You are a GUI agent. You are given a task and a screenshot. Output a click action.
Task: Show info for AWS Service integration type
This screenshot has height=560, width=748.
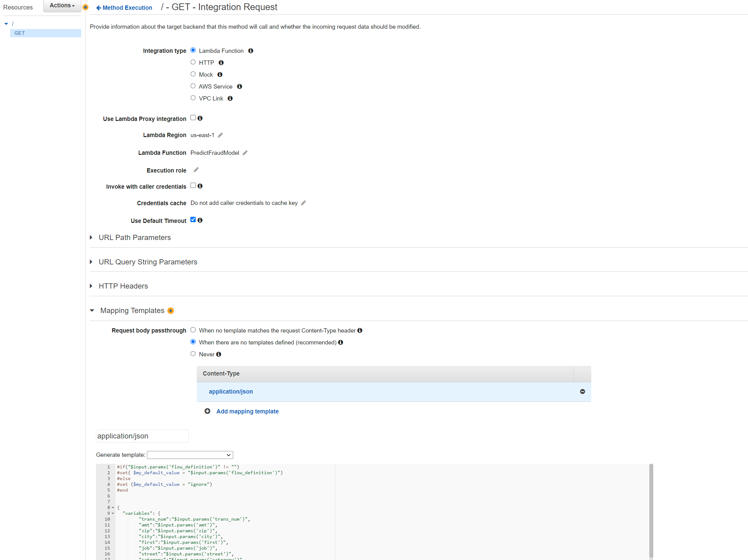tap(240, 86)
